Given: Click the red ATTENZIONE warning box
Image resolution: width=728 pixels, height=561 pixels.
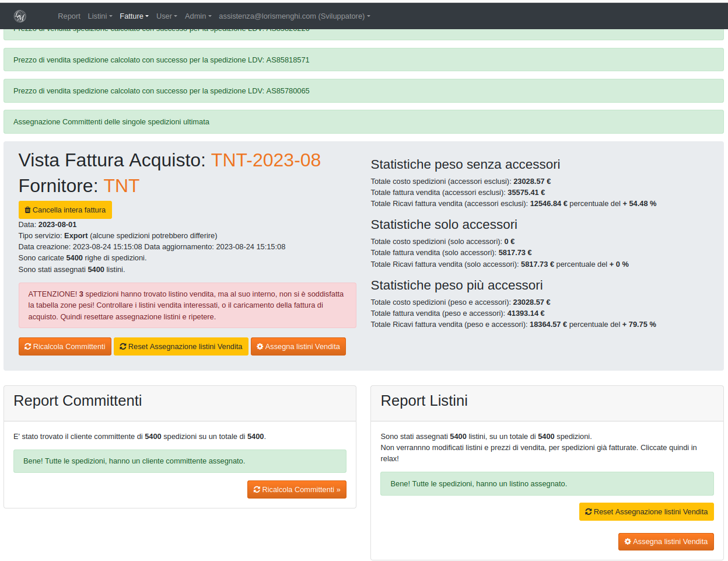Looking at the screenshot, I should (187, 305).
